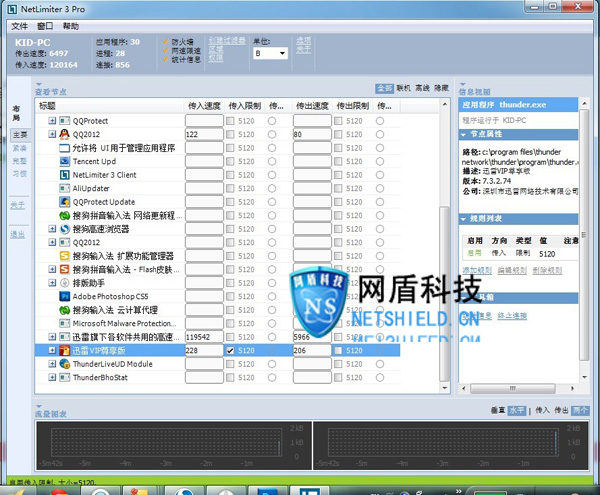The image size is (600, 495).
Task: Enable the 传入限制 checkbox for QQProtect
Action: point(230,121)
